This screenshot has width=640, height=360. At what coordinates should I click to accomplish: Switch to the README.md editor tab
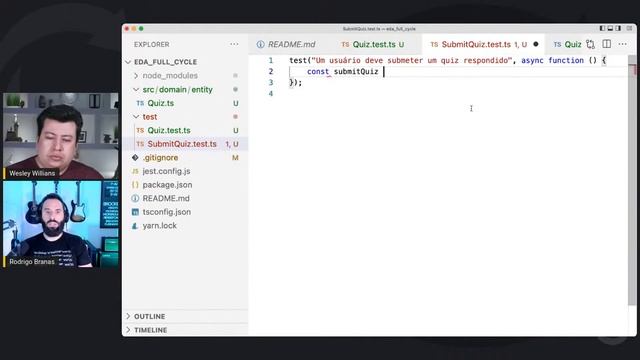[291, 44]
